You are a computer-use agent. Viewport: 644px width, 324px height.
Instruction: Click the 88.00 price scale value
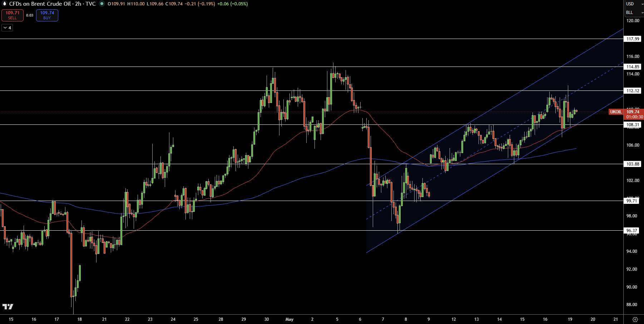coord(632,305)
